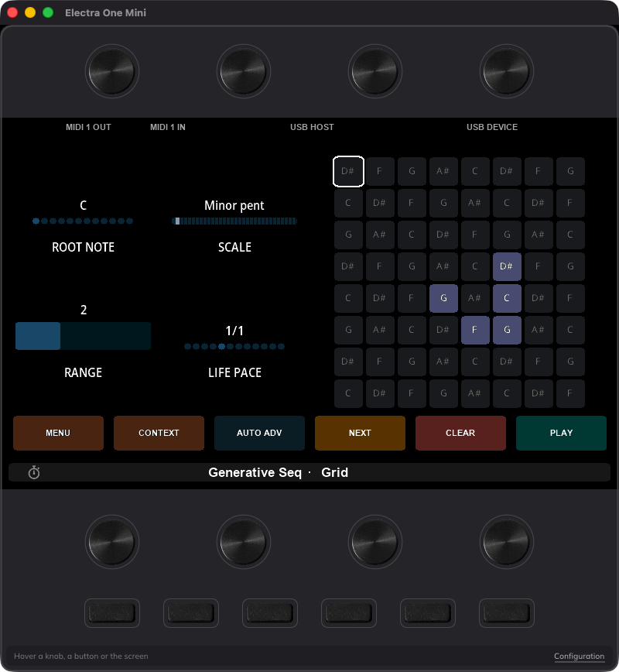Adjust the ROOT NOTE dotted slider
The width and height of the screenshot is (619, 672).
click(x=83, y=221)
